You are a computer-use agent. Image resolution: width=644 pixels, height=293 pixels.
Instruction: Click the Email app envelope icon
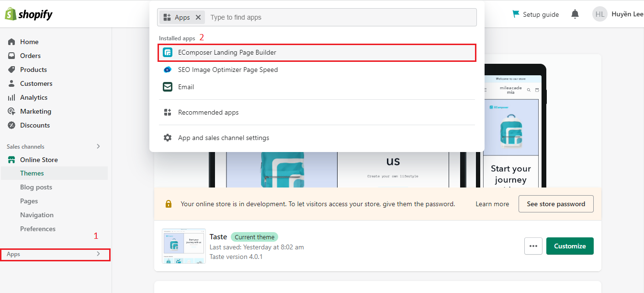tap(168, 87)
